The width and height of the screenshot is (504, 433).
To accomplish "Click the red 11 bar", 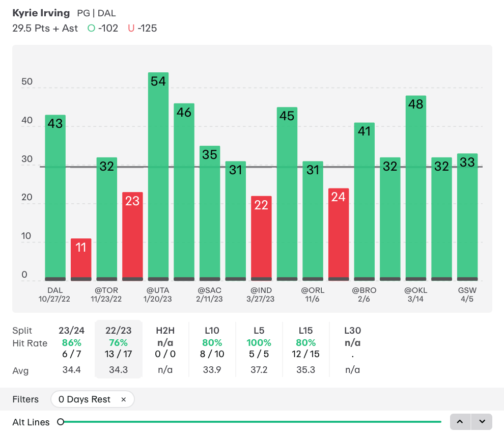I will click(81, 260).
